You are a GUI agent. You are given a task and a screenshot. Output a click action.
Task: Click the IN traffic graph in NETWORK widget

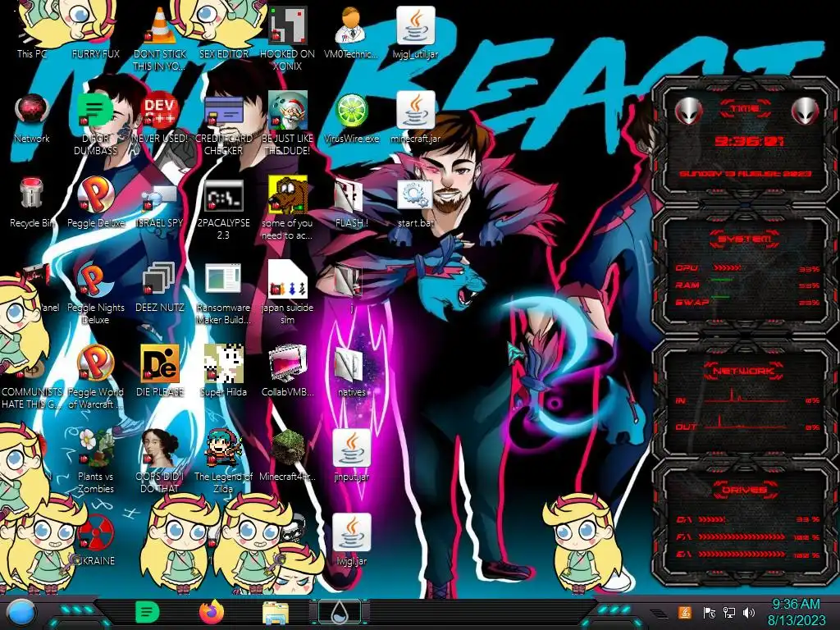pyautogui.click(x=747, y=398)
